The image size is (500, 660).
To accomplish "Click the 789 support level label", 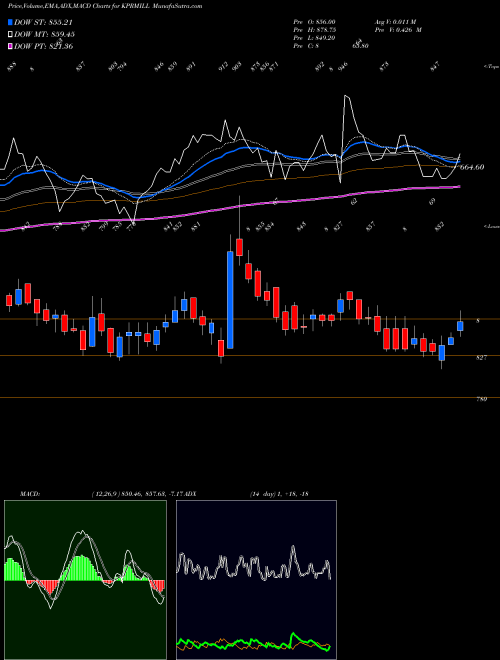I will click(481, 399).
